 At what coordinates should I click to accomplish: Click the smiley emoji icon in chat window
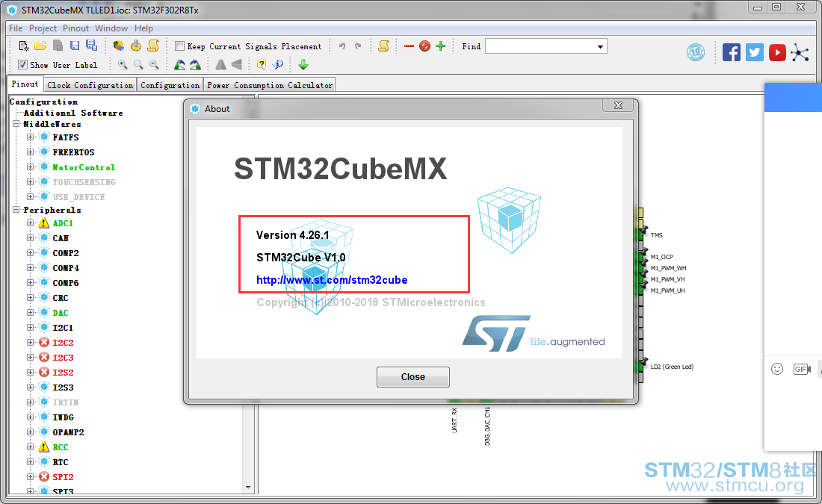tap(777, 369)
